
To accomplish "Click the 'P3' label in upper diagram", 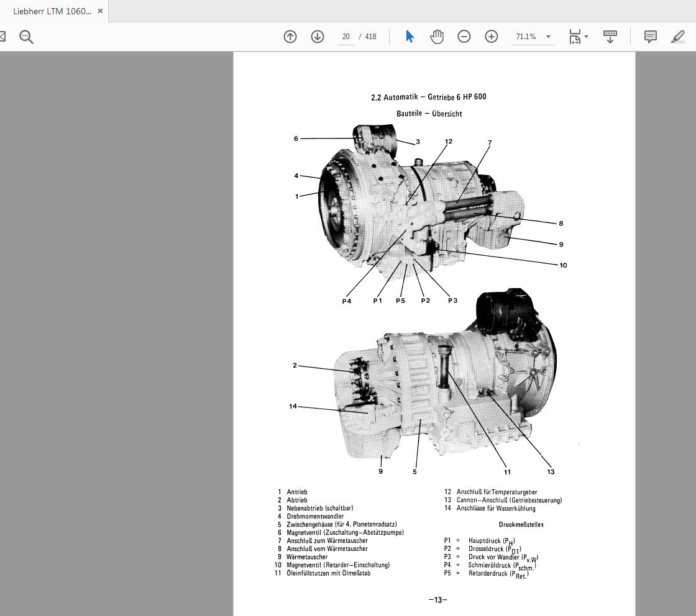I will [x=452, y=301].
